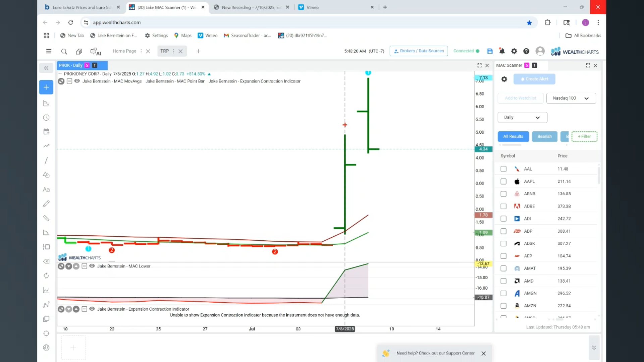The width and height of the screenshot is (644, 362).
Task: Tick the ABNB checkbox
Action: 503,194
